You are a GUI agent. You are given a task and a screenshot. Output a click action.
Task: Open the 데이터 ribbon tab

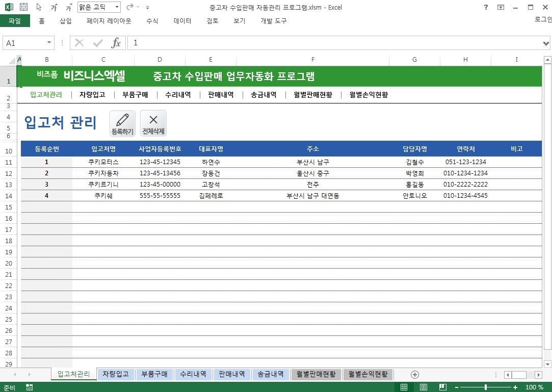click(x=182, y=21)
